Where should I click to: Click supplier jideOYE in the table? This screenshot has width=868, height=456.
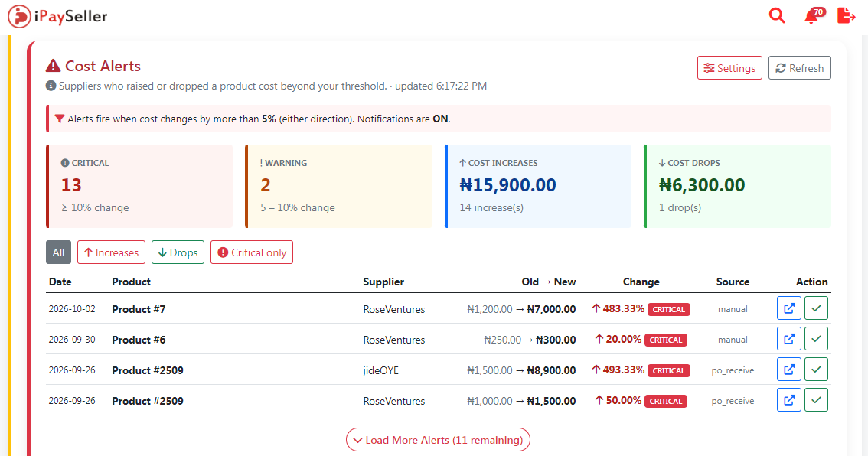pyautogui.click(x=381, y=371)
